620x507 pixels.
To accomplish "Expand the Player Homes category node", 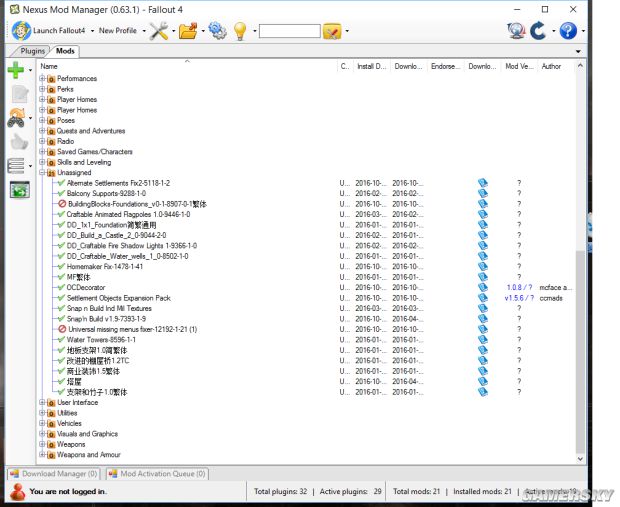I will [42, 99].
